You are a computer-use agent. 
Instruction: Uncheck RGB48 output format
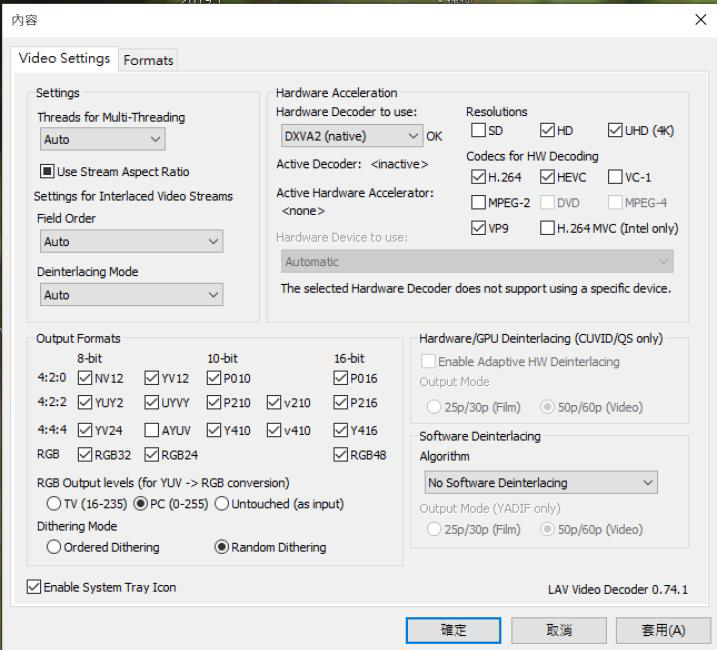(x=342, y=456)
